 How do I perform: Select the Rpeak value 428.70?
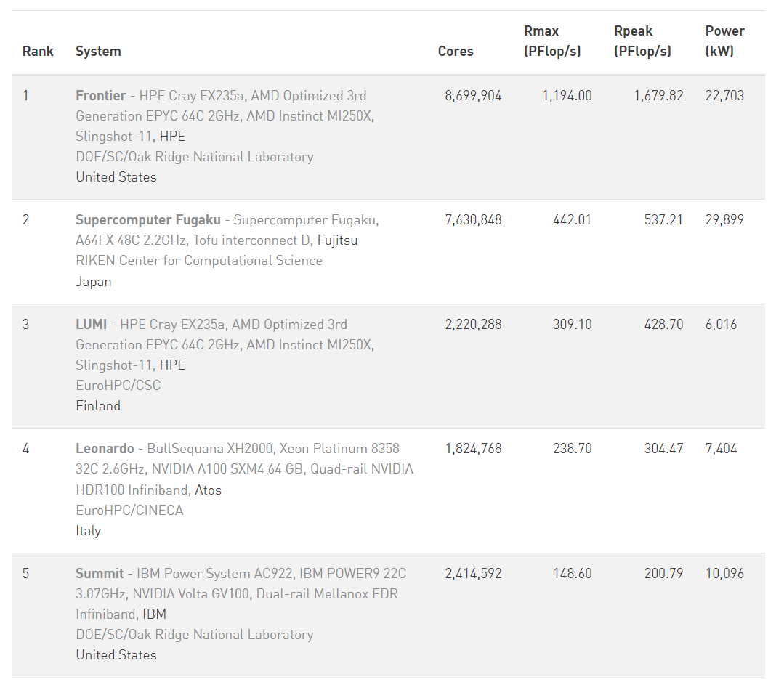663,324
